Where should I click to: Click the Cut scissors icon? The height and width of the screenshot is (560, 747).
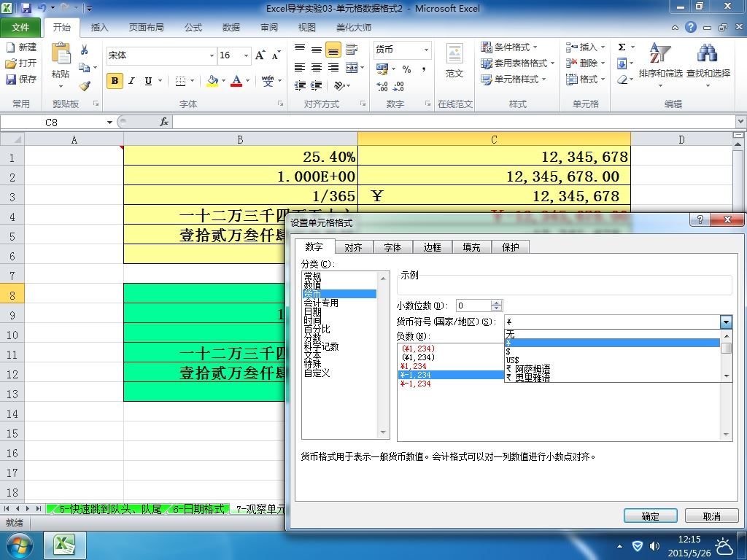(85, 50)
